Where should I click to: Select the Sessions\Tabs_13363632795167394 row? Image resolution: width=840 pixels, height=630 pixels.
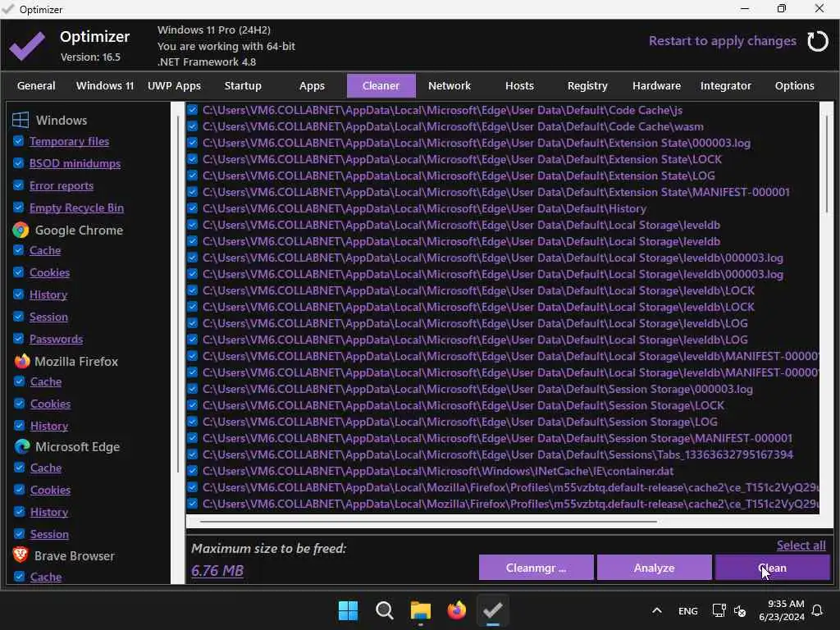tap(498, 454)
